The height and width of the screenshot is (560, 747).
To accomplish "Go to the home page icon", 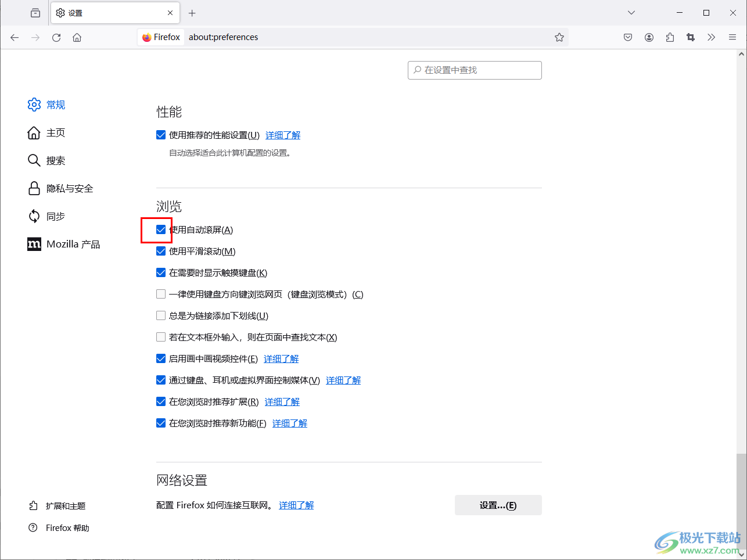I will click(x=77, y=37).
